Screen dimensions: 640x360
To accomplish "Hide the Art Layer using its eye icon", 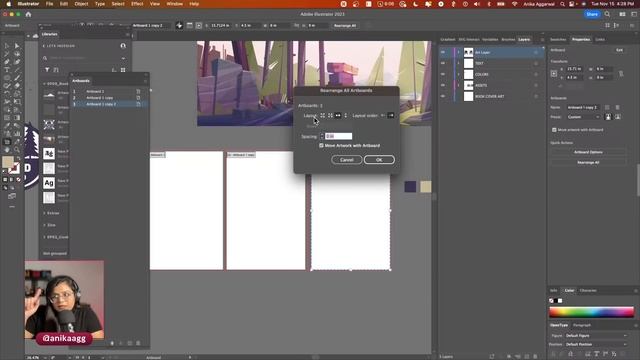I will (x=443, y=52).
